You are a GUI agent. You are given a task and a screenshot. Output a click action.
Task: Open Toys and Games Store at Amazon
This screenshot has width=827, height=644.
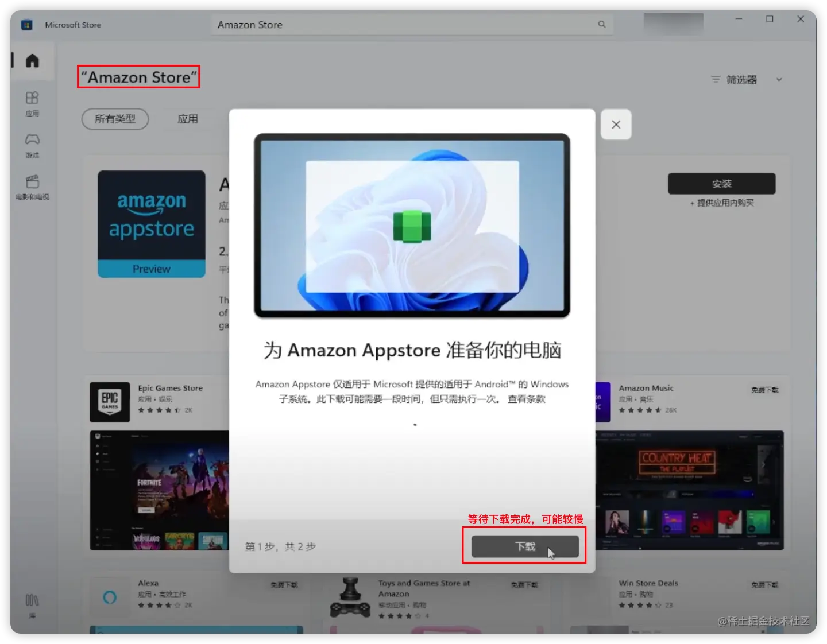[x=424, y=588]
